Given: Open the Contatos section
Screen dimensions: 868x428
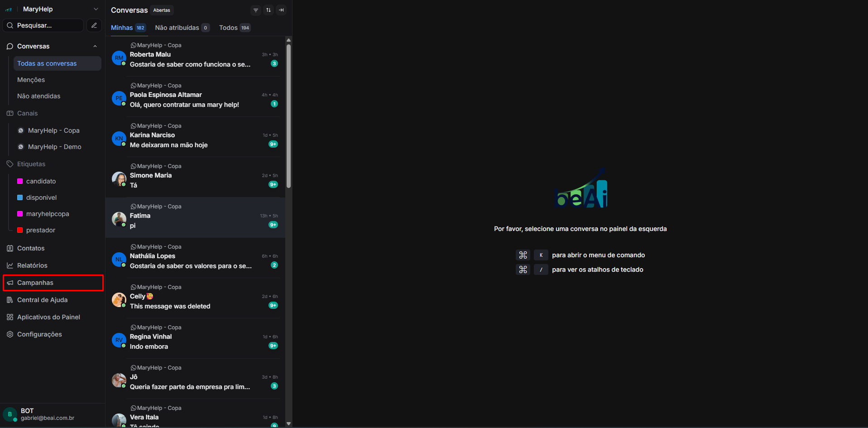Looking at the screenshot, I should (x=31, y=248).
